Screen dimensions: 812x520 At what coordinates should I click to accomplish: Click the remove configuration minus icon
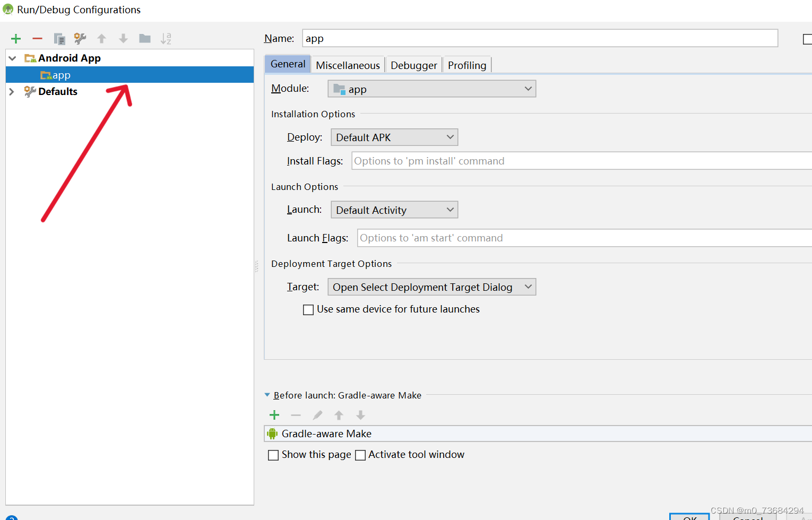point(37,38)
